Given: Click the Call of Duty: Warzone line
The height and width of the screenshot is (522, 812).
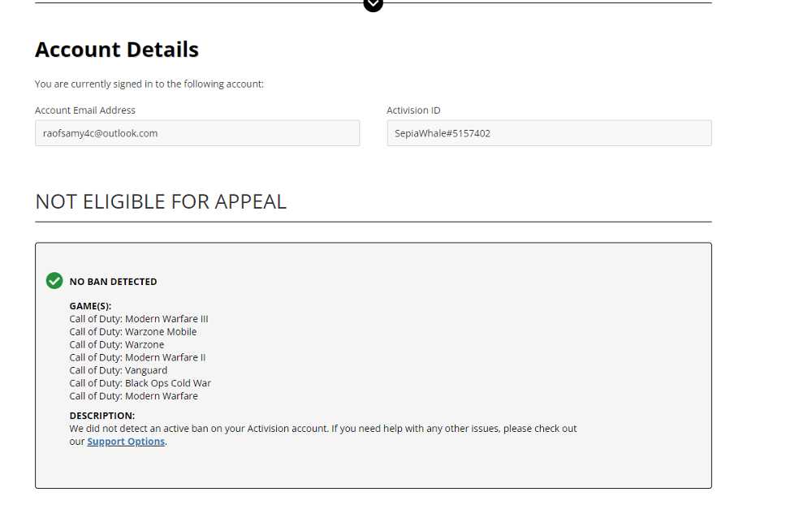Looking at the screenshot, I should pos(116,345).
